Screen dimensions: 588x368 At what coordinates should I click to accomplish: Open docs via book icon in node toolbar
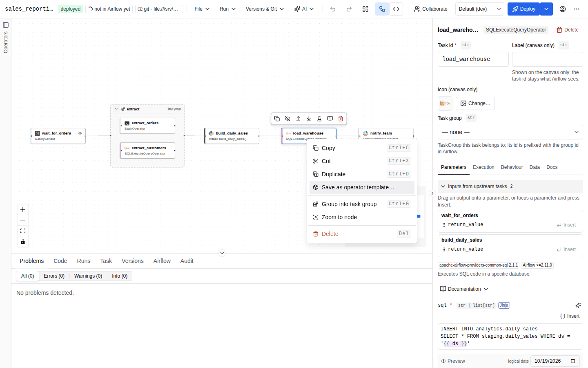[330, 119]
